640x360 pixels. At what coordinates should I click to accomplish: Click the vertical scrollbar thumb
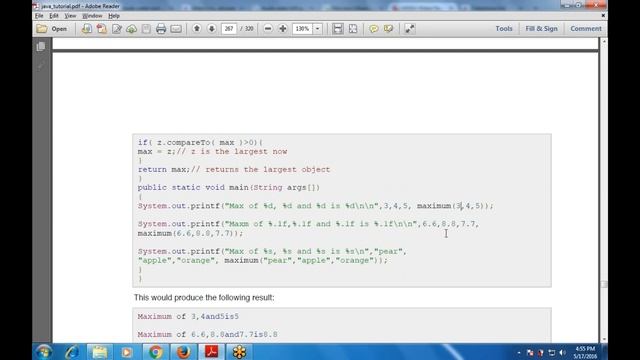(x=604, y=284)
